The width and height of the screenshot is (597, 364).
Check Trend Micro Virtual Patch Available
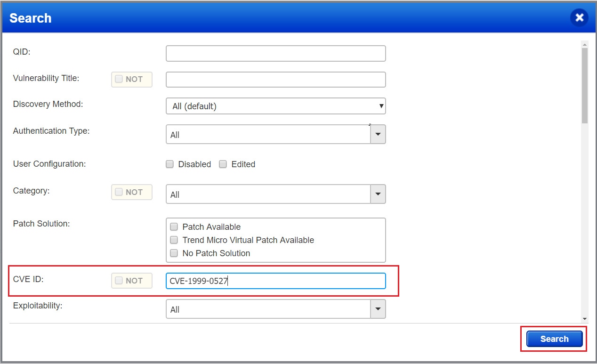point(174,240)
